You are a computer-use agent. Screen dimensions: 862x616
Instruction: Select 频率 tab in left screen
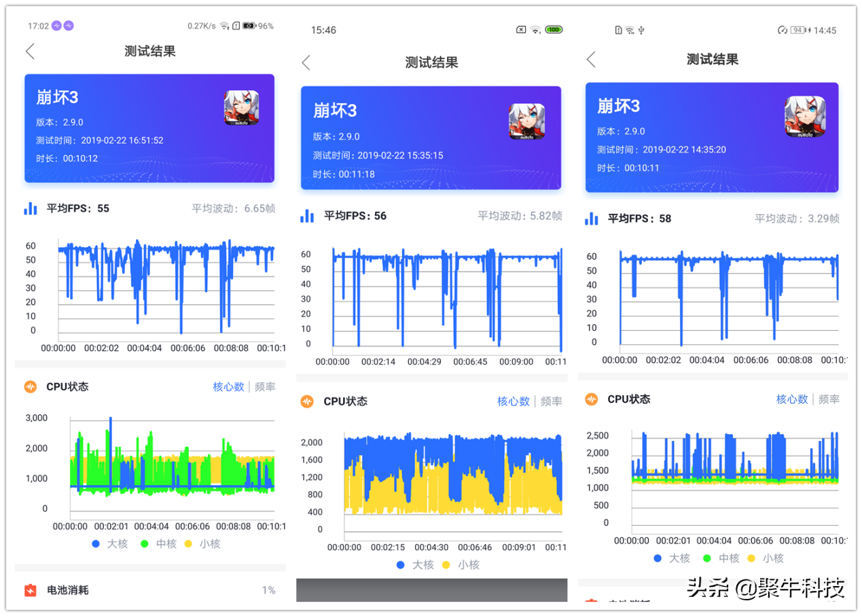(265, 387)
